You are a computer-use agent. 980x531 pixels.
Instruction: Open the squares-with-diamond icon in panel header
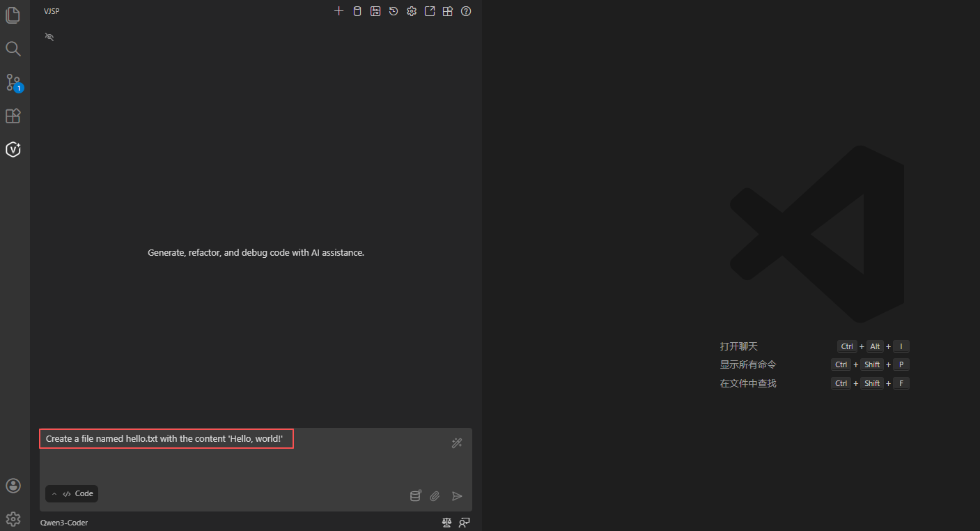448,11
